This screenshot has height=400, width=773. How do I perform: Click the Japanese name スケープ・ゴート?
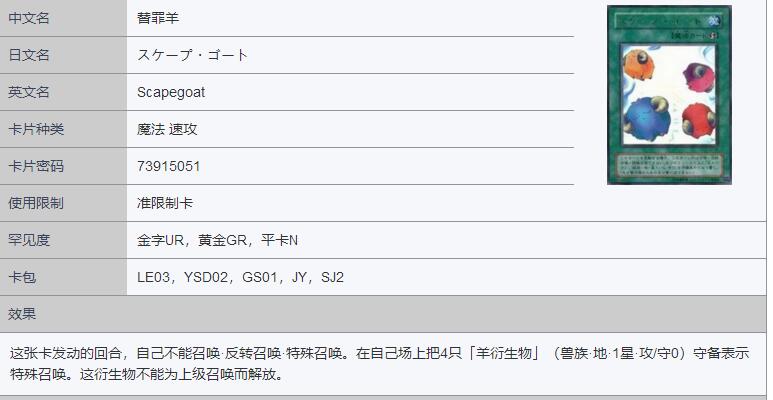192,55
